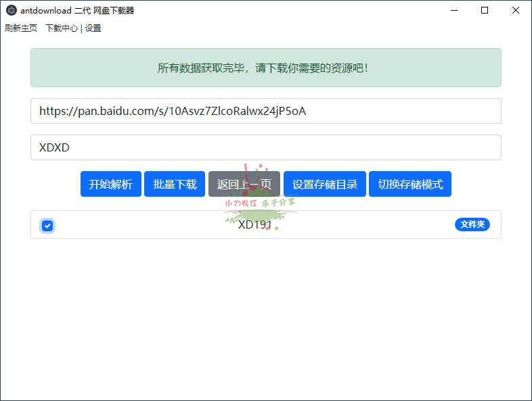This screenshot has height=401, width=532.
Task: Open the XD191 folder entry
Action: [x=255, y=225]
